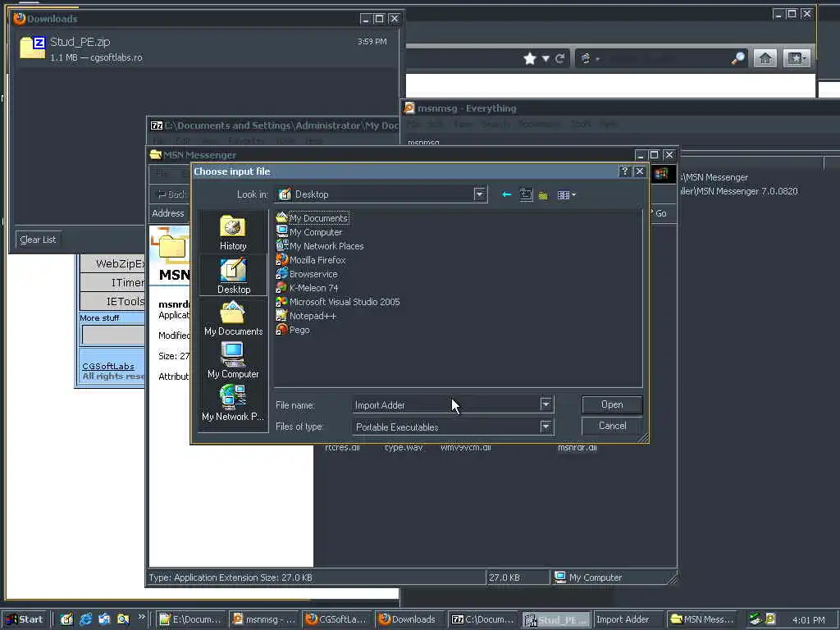Select Browservice in the file list
The height and width of the screenshot is (630, 840).
click(x=307, y=274)
